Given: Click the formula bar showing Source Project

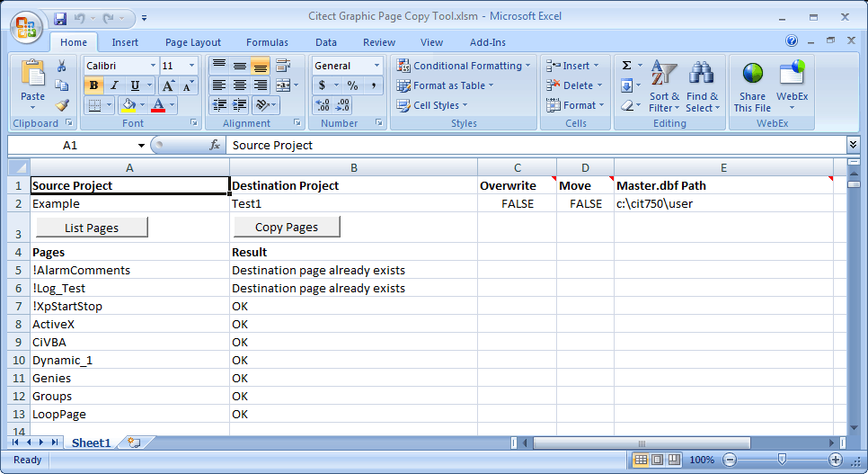Looking at the screenshot, I should (535, 145).
